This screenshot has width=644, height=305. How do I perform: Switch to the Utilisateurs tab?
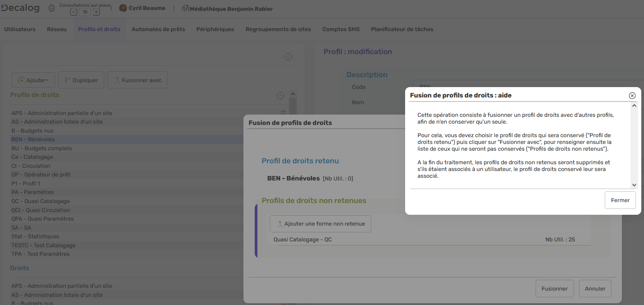pos(19,29)
